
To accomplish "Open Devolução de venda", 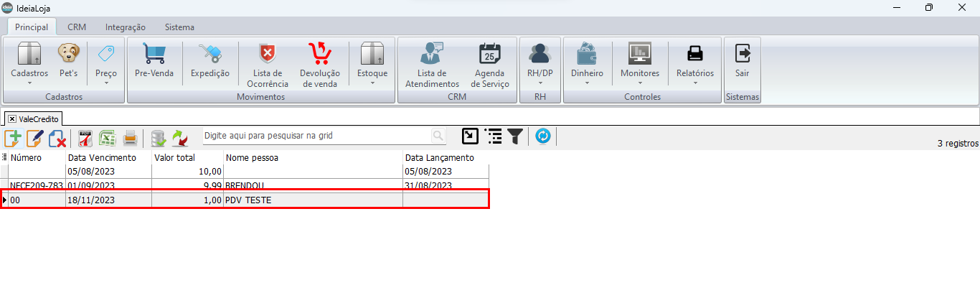I will point(319,64).
